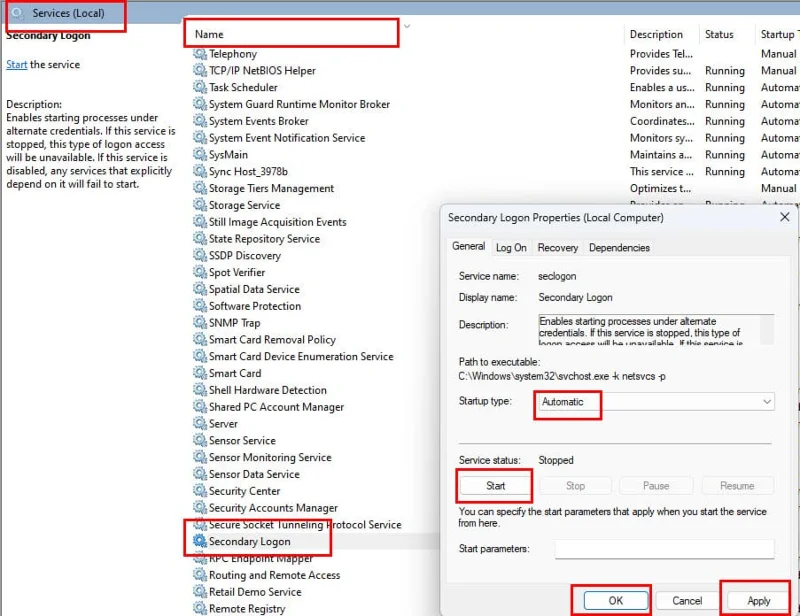Confirm changes with the OK button

[614, 601]
